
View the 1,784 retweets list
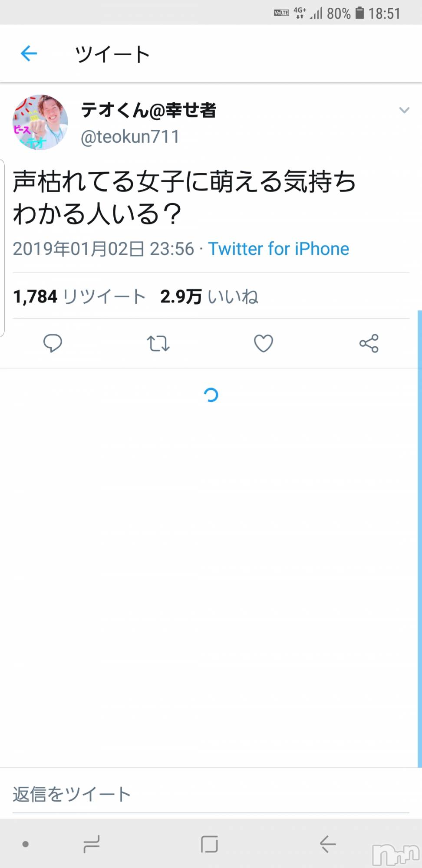(79, 297)
